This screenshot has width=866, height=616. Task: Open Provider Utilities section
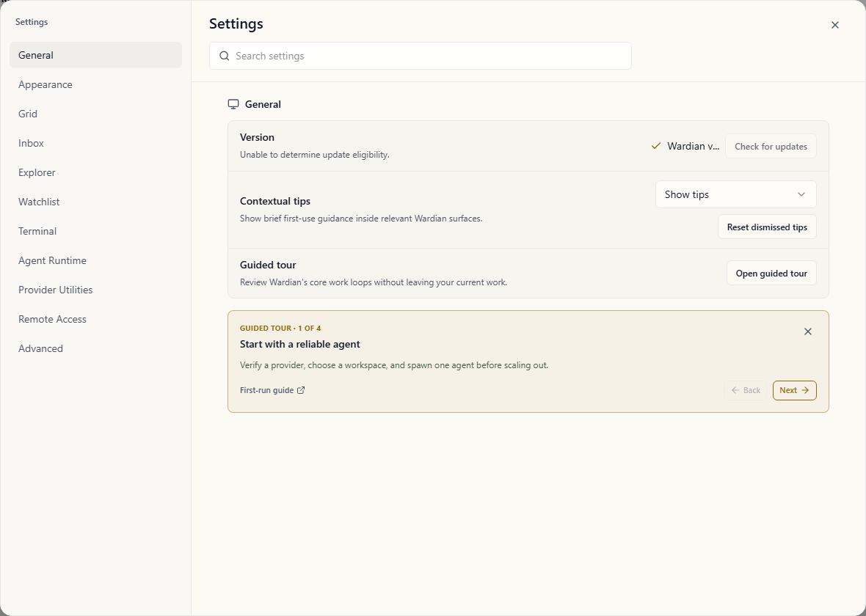[95, 289]
